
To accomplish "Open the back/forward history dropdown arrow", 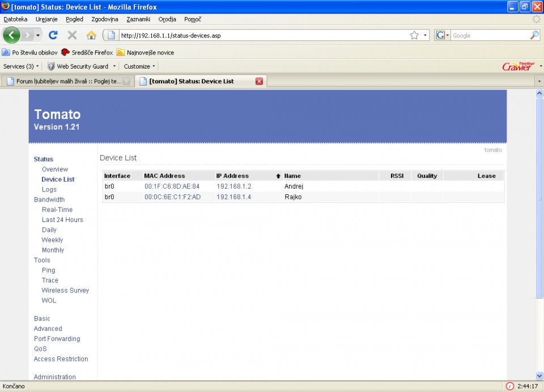I will (38, 35).
